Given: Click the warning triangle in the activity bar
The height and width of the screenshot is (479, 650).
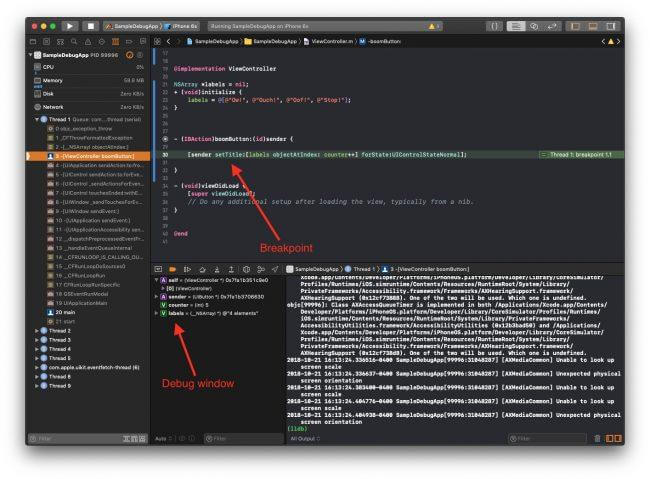Looking at the screenshot, I should pyautogui.click(x=432, y=26).
